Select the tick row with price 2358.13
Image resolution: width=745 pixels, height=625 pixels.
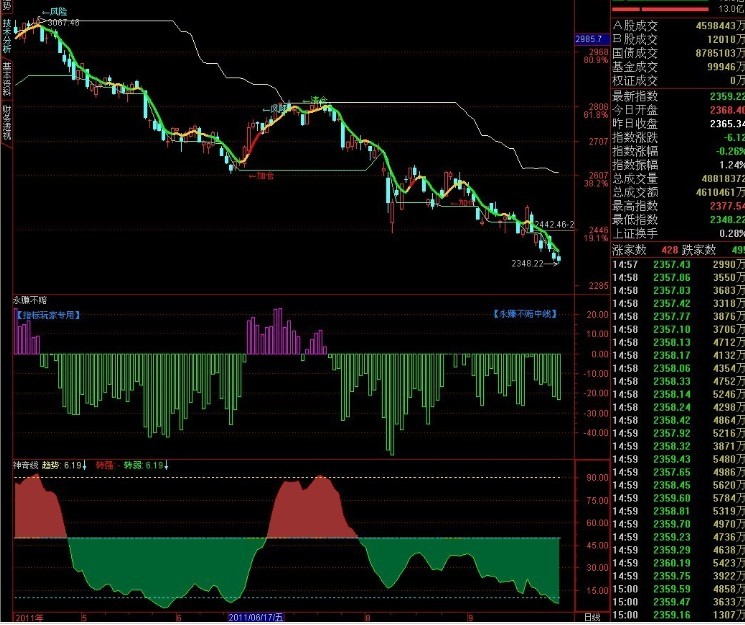pyautogui.click(x=678, y=343)
